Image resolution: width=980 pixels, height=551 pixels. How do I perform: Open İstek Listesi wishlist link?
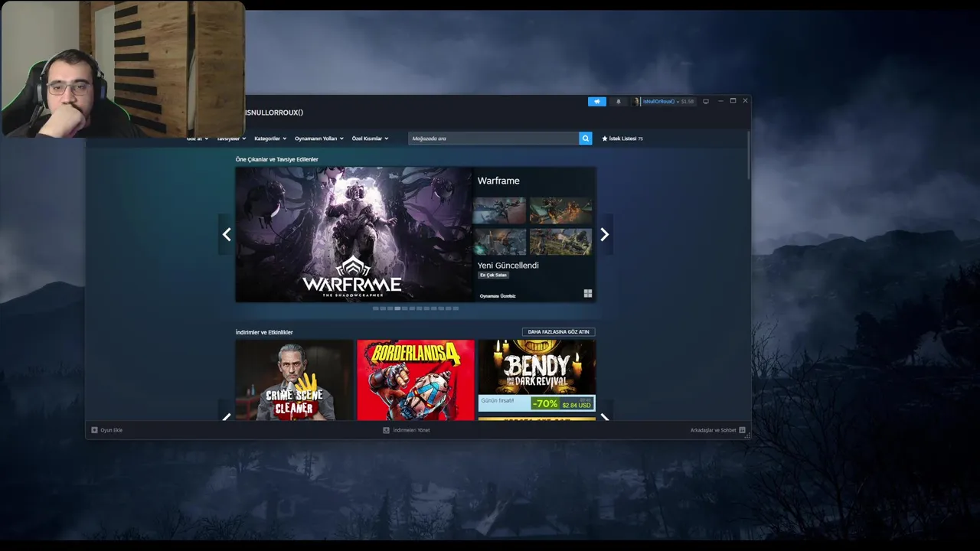point(623,139)
